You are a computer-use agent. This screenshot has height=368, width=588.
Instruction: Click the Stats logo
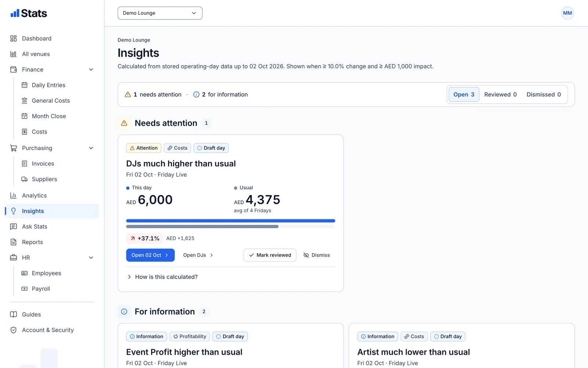click(x=29, y=13)
